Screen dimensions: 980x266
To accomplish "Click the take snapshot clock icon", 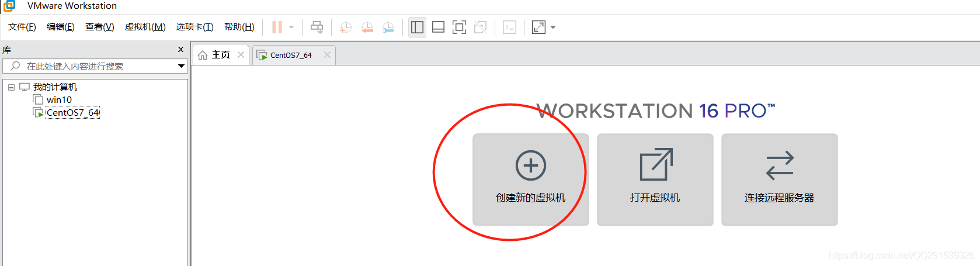I will pos(346,27).
